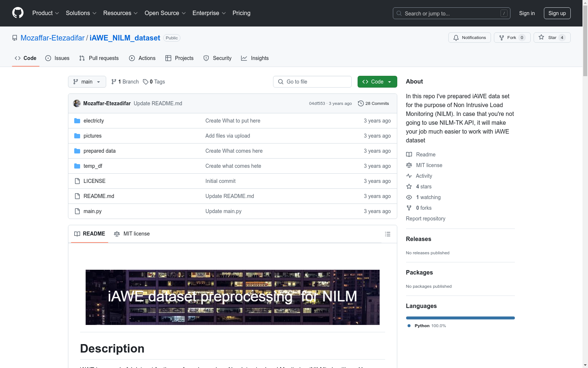Open the Security tab
Viewport: 588px width, 368px height.
218,58
